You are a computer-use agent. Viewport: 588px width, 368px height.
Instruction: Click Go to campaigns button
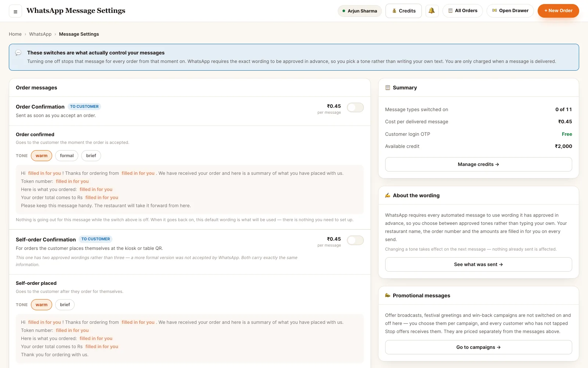[478, 347]
